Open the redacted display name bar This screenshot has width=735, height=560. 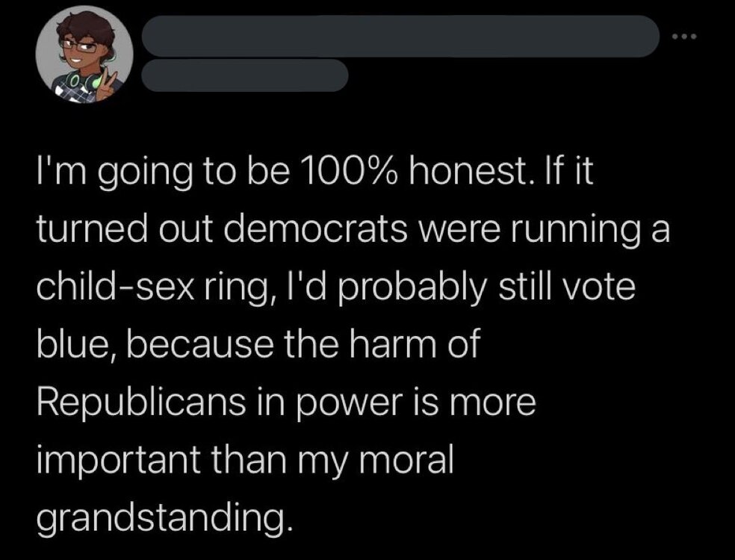[x=399, y=35]
